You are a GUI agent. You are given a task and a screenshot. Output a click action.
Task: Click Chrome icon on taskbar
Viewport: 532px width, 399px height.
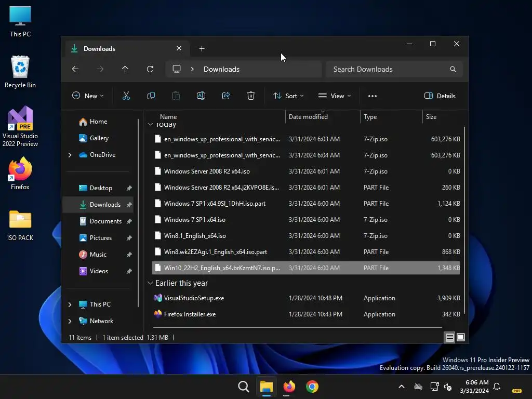pos(312,387)
